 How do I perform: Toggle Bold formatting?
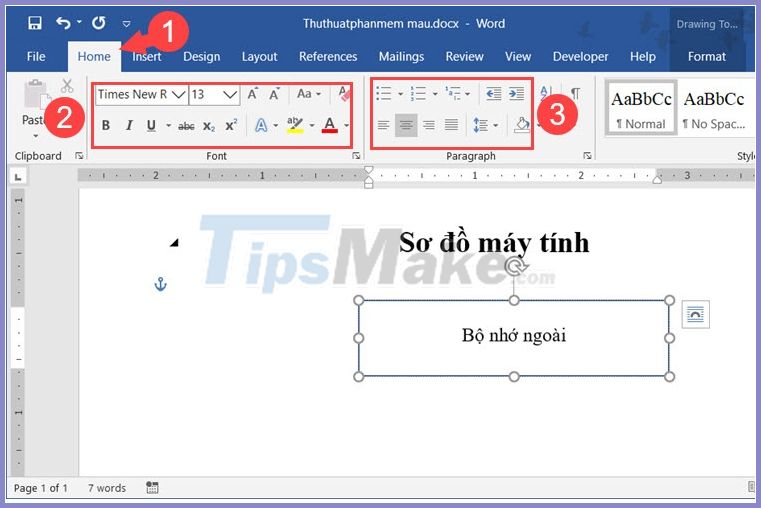click(105, 126)
